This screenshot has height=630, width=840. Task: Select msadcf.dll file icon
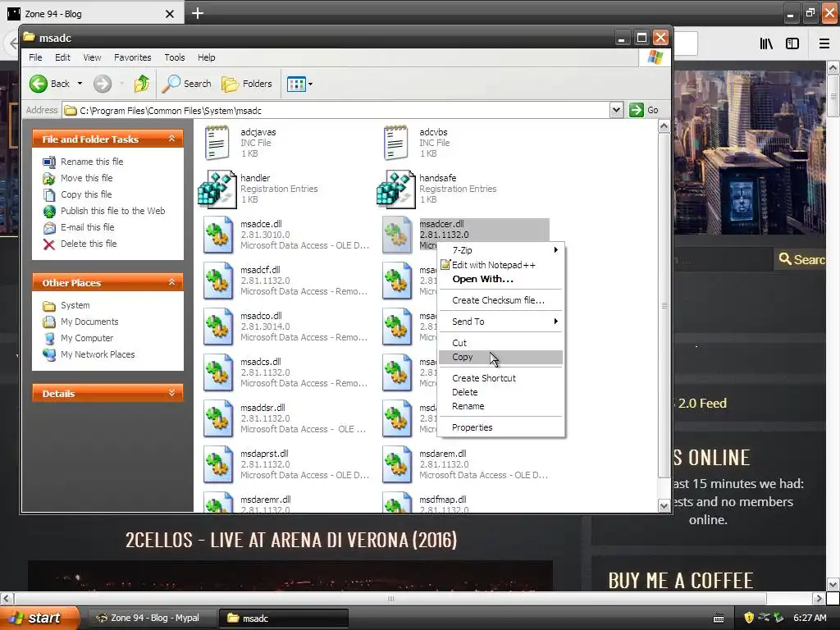click(218, 281)
